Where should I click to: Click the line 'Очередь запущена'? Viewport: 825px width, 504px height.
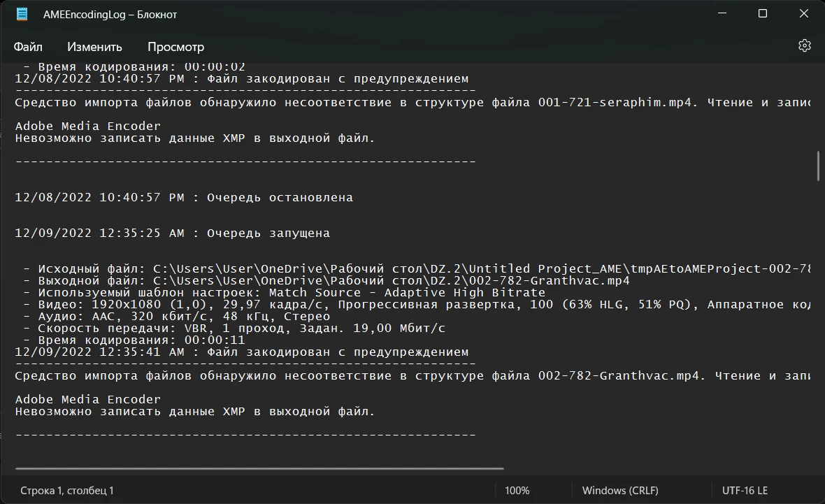click(x=173, y=233)
